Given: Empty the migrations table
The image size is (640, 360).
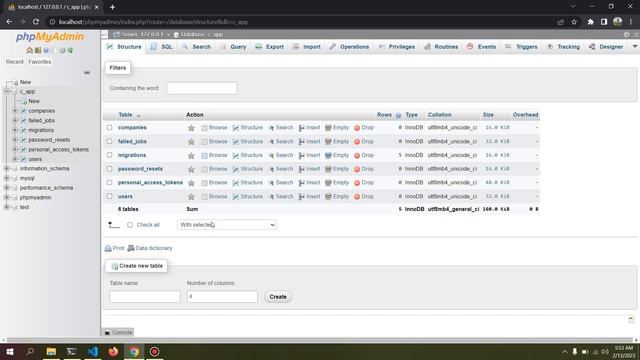Looking at the screenshot, I should (337, 155).
